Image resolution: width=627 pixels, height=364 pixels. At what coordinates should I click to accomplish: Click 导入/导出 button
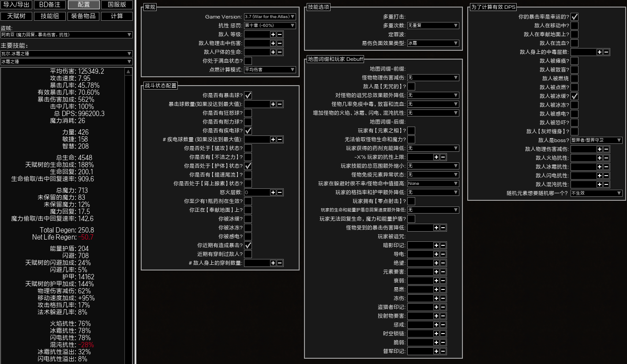coord(16,5)
